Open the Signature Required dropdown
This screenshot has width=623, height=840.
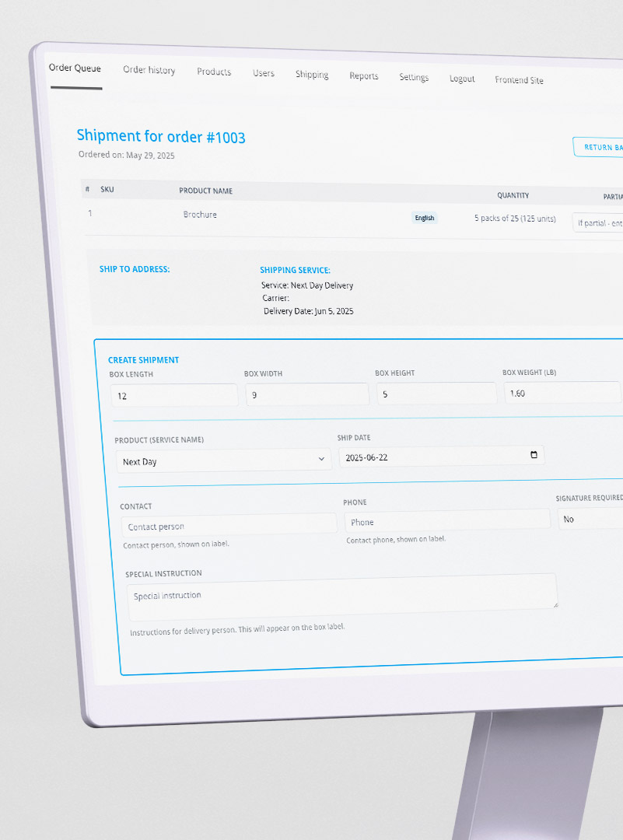click(x=591, y=519)
